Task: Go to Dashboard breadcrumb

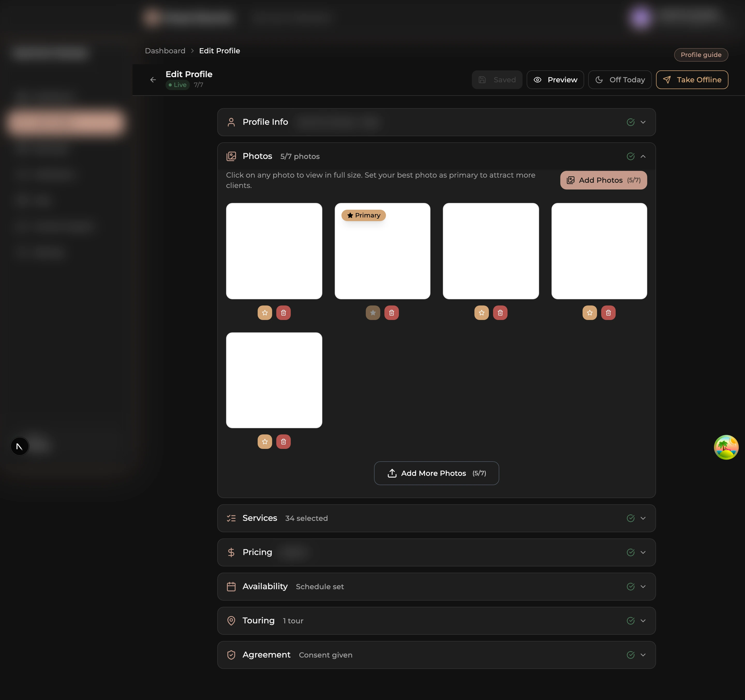Action: coord(165,51)
